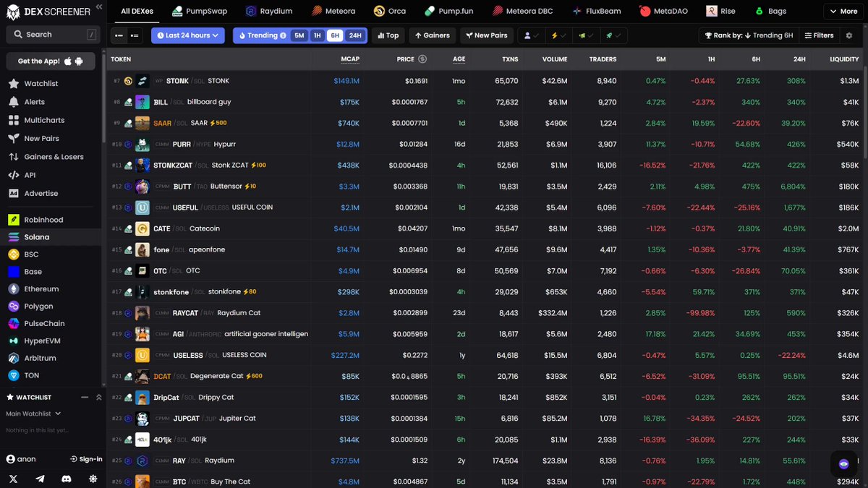Switch trending timeframe to 24H

pos(355,35)
